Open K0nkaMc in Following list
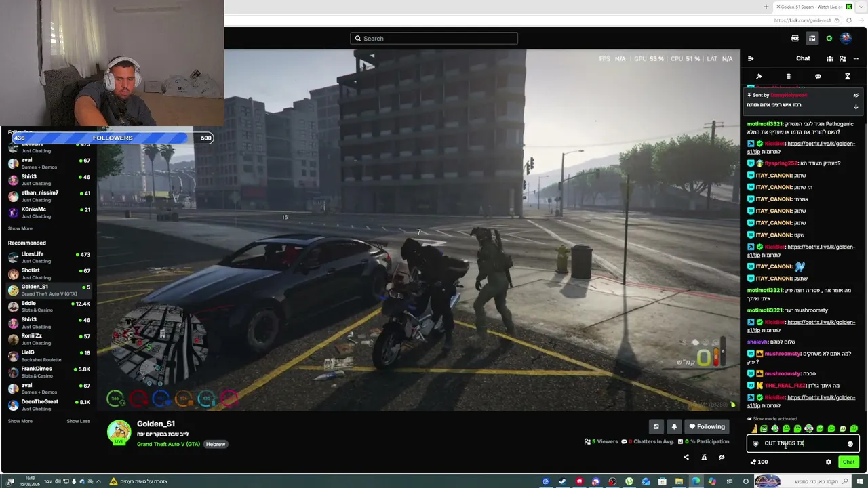This screenshot has width=868, height=488. click(x=49, y=212)
